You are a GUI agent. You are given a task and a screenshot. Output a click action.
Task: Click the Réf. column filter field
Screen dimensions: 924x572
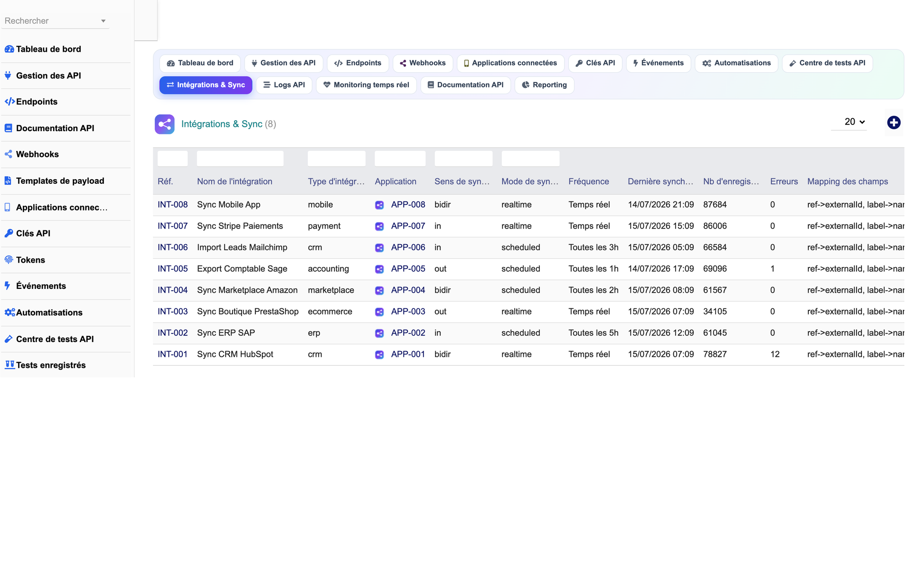point(172,159)
